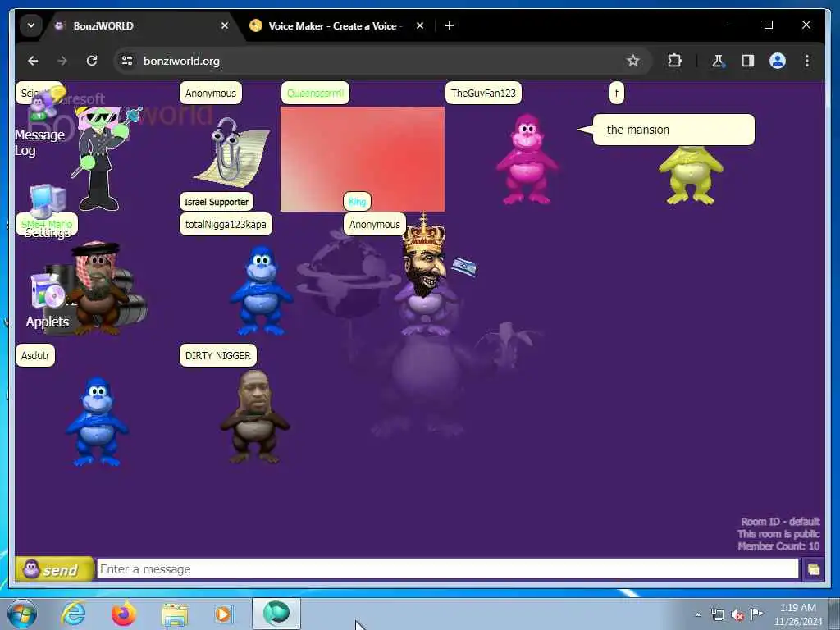This screenshot has width=840, height=630.
Task: Reload the bonziworld.org page
Action: tap(92, 61)
